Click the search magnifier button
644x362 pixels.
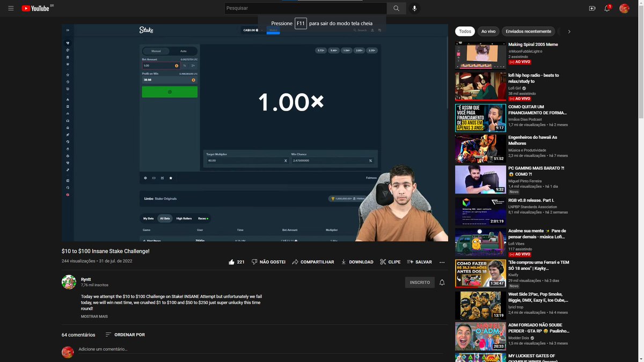[x=396, y=9]
